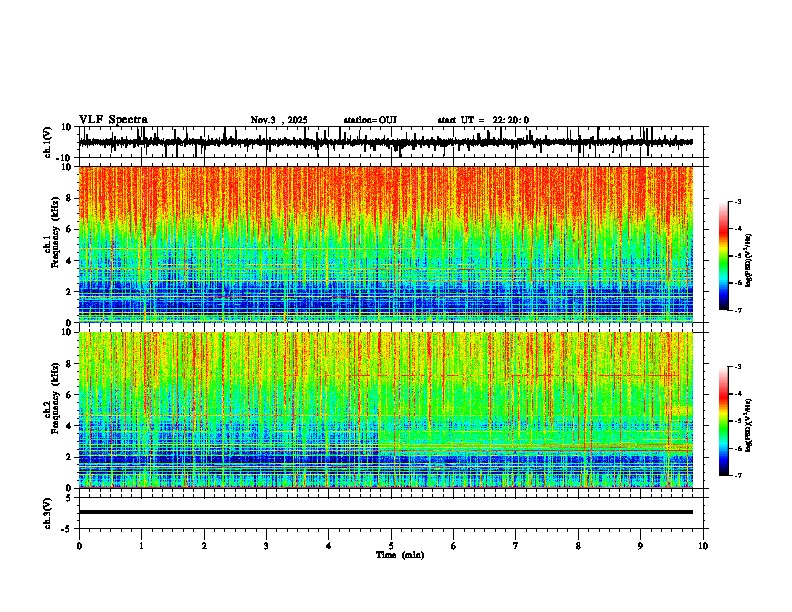Click the "-3" tick on ch.1 colorbar
The width and height of the screenshot is (792, 612).
[738, 201]
